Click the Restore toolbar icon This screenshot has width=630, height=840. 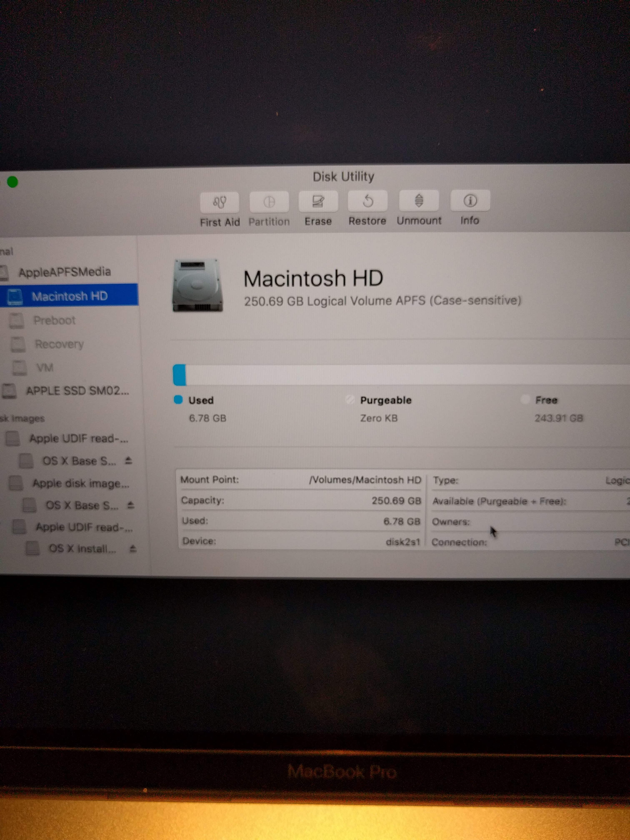click(x=367, y=201)
